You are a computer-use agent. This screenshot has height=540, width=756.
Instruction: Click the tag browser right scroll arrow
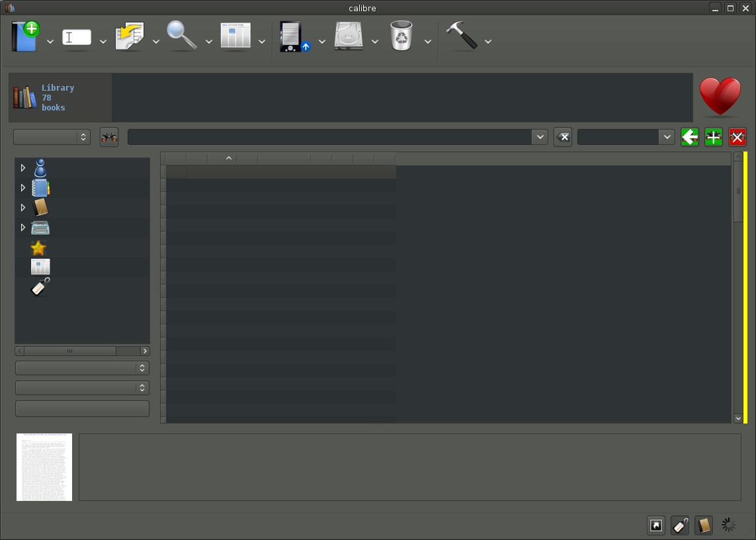click(x=145, y=351)
